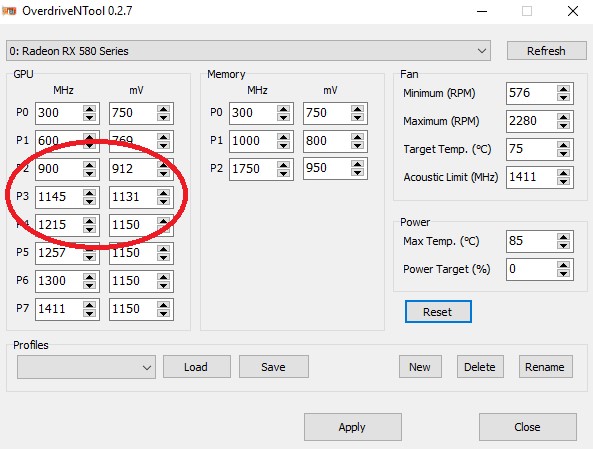Viewport: 593px width, 449px height.
Task: Click the Apply button
Action: pyautogui.click(x=352, y=427)
